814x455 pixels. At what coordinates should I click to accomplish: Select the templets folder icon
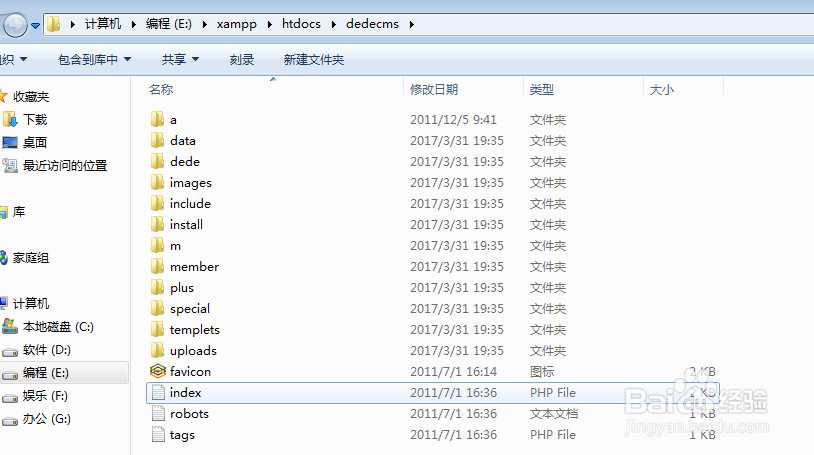pyautogui.click(x=157, y=329)
